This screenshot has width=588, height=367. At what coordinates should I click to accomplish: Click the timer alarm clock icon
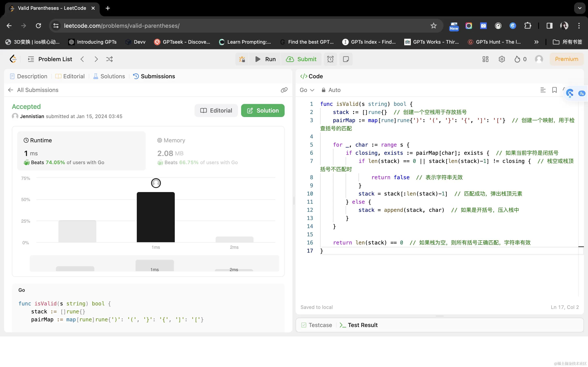[x=330, y=59]
